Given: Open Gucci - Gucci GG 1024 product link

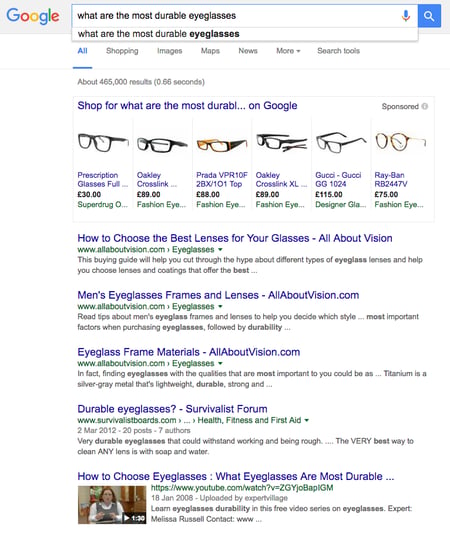Looking at the screenshot, I should pyautogui.click(x=338, y=179).
